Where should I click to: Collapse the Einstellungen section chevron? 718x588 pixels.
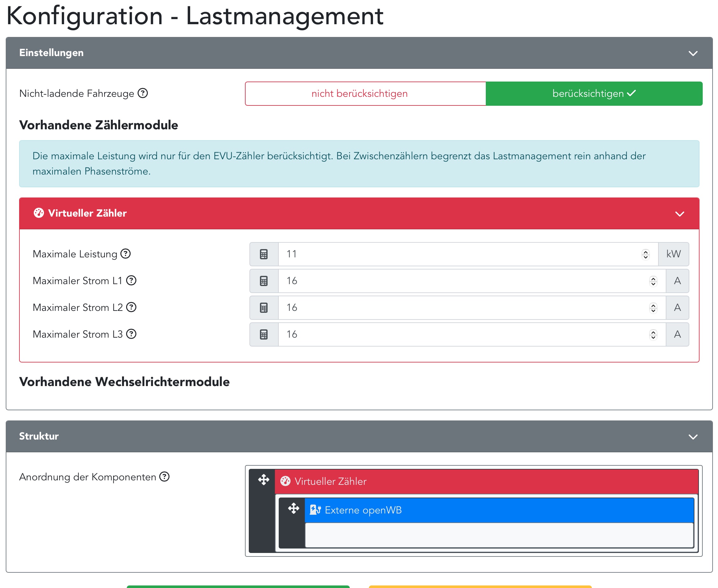(x=693, y=54)
